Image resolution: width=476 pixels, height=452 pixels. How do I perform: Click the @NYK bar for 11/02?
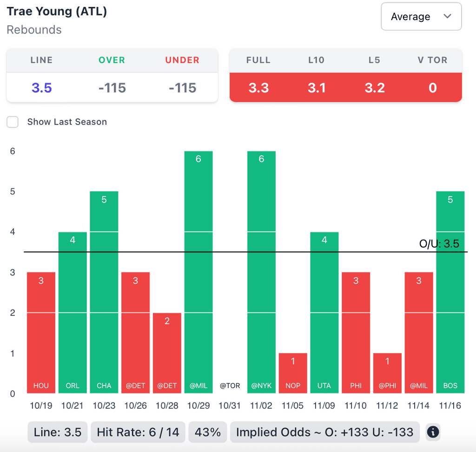tap(261, 272)
